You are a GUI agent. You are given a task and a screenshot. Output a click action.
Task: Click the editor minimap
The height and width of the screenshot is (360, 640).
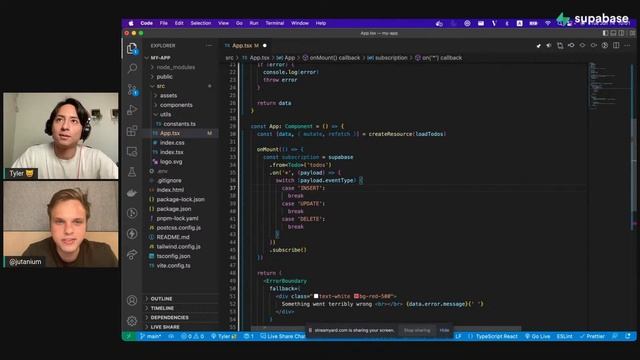point(608,86)
